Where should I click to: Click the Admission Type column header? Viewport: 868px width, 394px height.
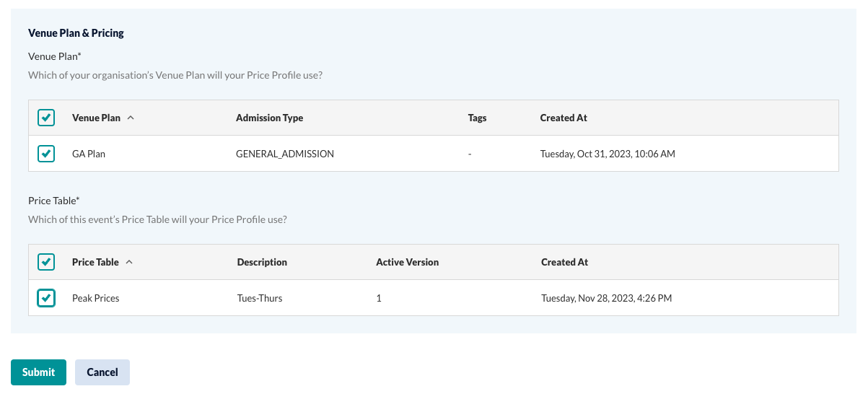[x=269, y=118]
